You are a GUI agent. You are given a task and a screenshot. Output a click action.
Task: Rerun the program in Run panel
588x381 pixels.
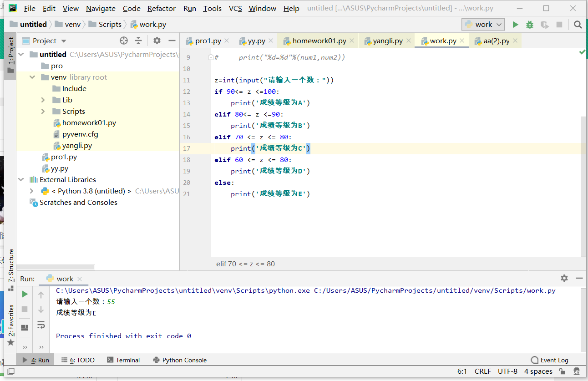point(25,295)
